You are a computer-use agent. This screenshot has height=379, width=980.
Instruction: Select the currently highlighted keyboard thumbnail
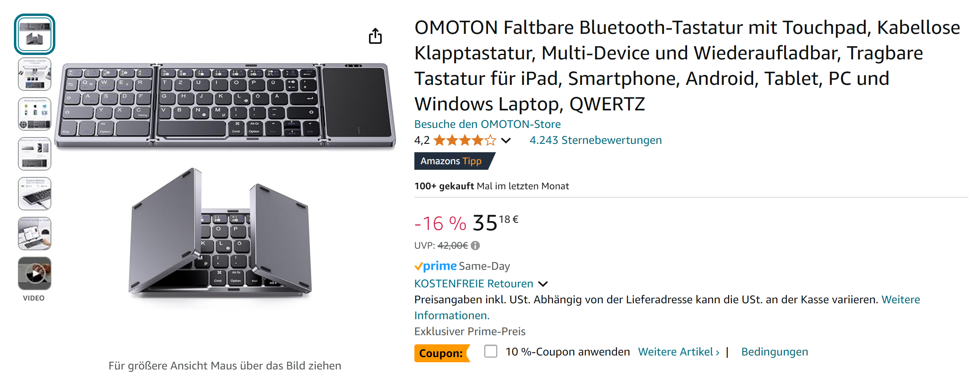[x=35, y=34]
